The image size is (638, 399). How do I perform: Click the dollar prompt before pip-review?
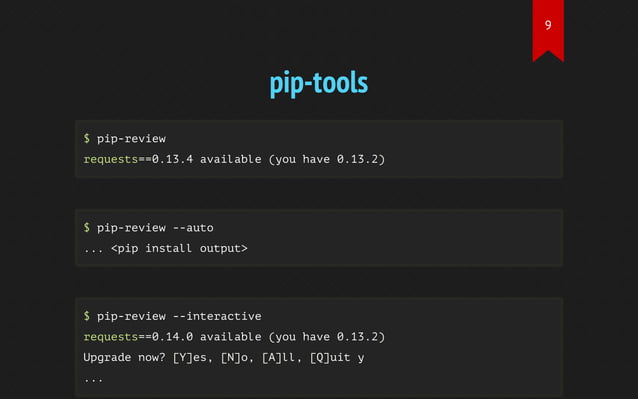87,139
